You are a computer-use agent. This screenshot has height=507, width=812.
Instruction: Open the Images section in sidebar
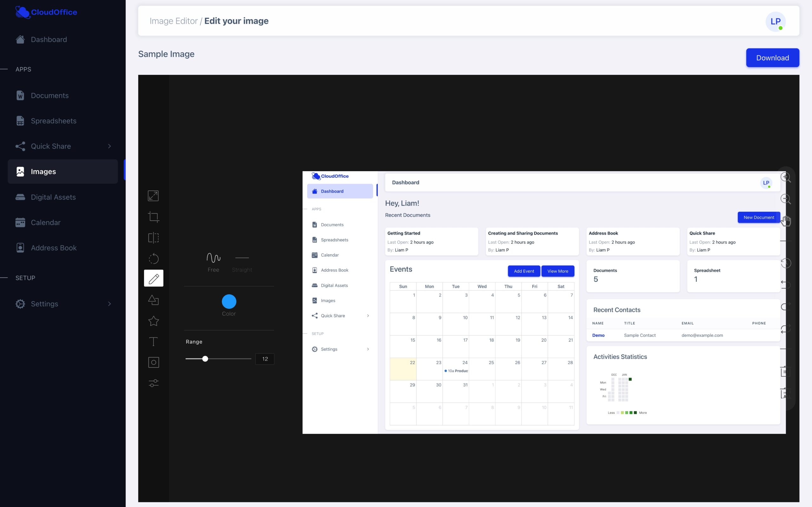(x=44, y=171)
